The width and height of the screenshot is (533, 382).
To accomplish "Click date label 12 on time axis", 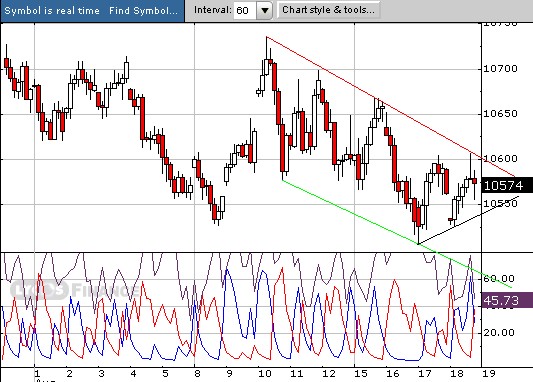I will [x=329, y=374].
